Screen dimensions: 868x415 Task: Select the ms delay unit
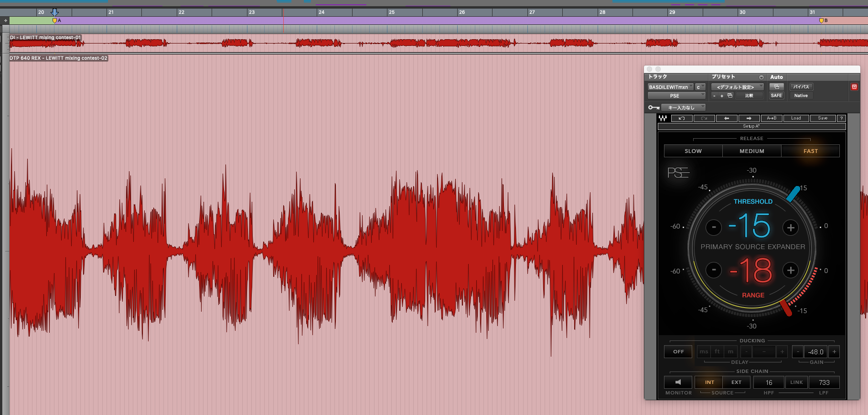(704, 351)
